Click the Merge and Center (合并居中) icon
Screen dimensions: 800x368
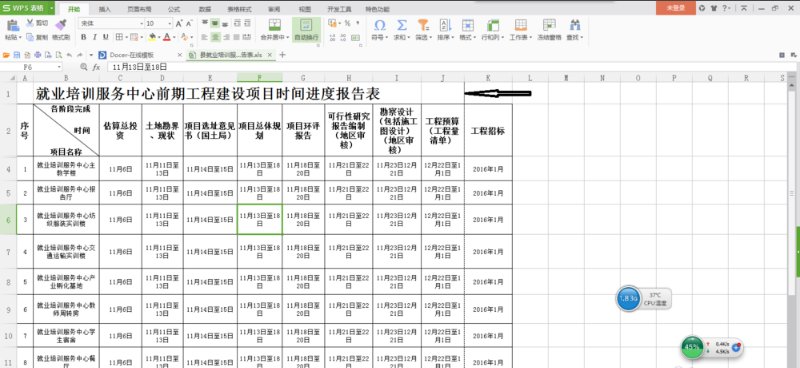tap(275, 25)
